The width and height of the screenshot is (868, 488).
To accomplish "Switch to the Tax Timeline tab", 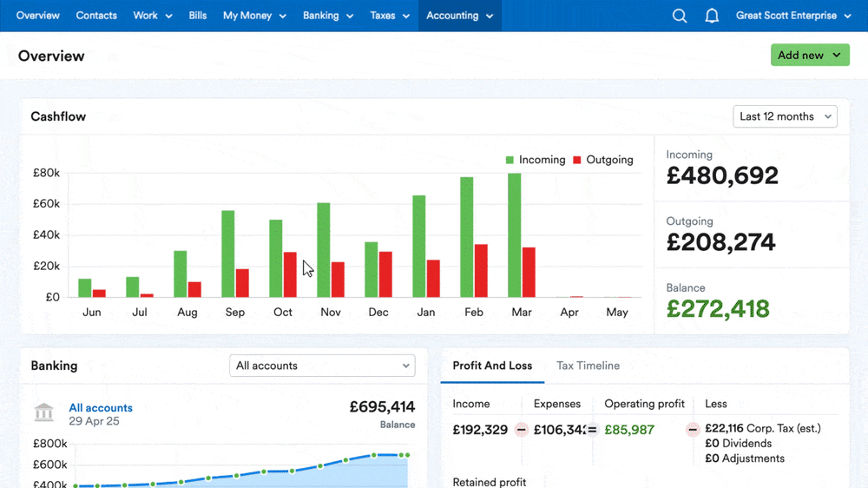I will pos(588,366).
